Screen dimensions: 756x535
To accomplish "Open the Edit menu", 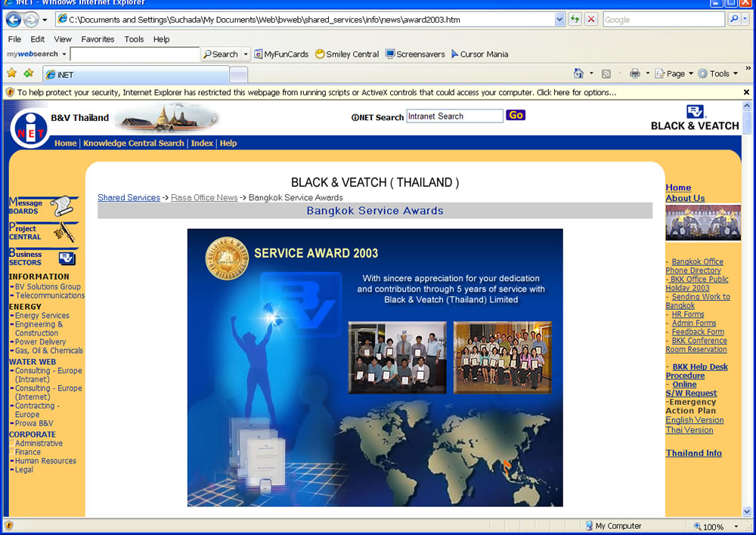I will (38, 39).
